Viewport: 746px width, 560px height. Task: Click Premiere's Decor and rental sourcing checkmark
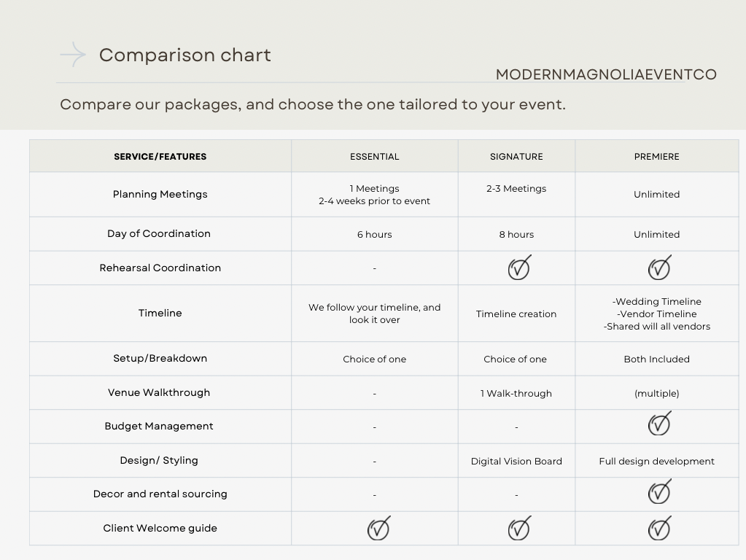click(658, 492)
